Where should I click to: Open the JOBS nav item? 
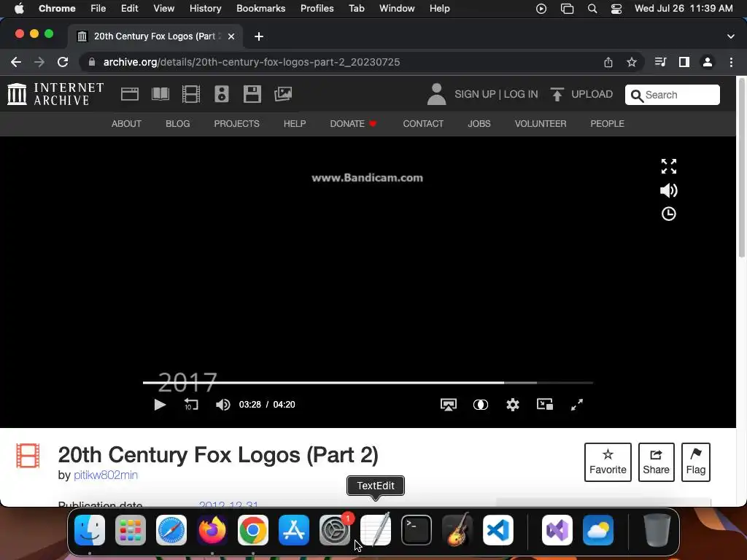pyautogui.click(x=479, y=124)
